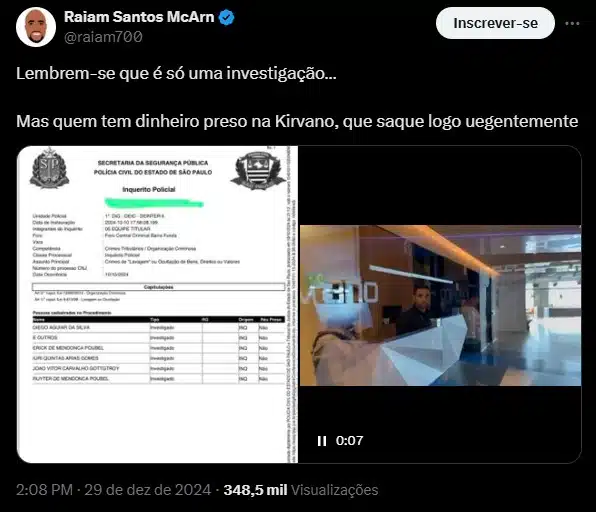The width and height of the screenshot is (596, 512).
Task: Click the 2:08 PM post timestamp
Action: pos(44,490)
